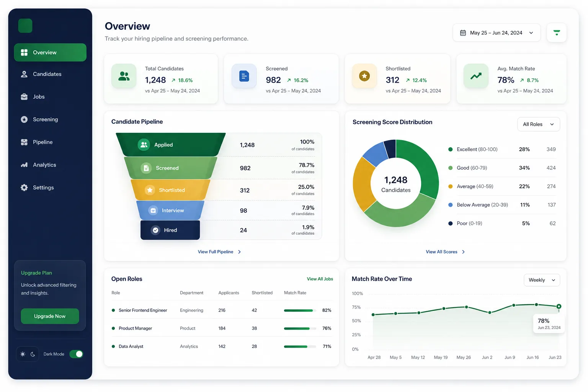588x392 pixels.
Task: Click the Upgrade Now button
Action: [x=50, y=316]
